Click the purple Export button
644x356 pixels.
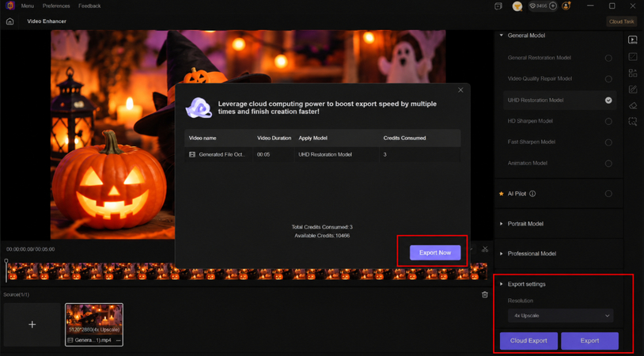click(x=589, y=341)
